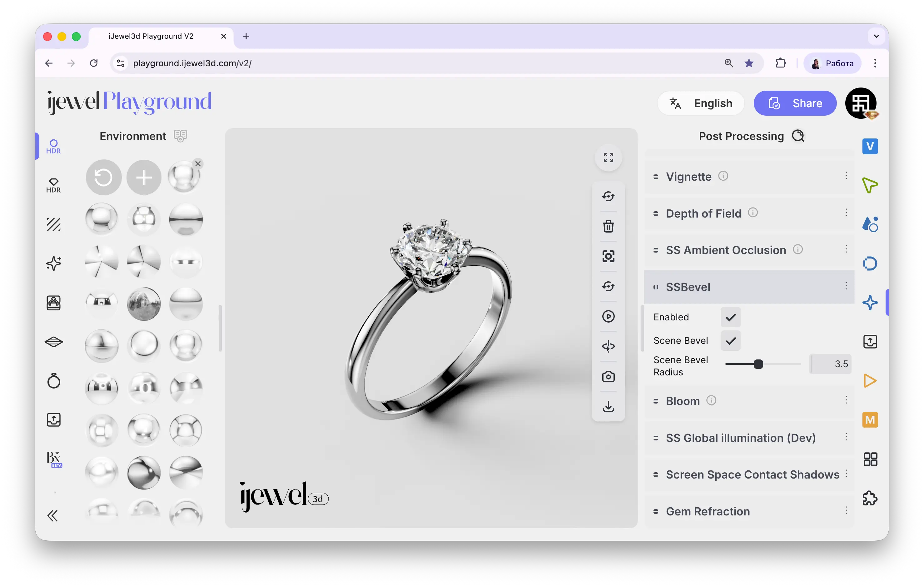Take a snapshot with the camera icon
The image size is (924, 587).
608,376
